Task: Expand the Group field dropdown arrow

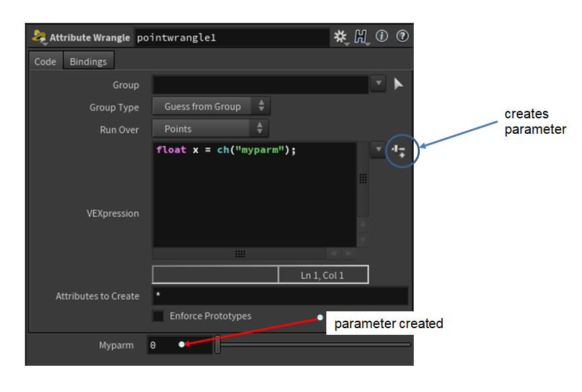Action: click(379, 84)
